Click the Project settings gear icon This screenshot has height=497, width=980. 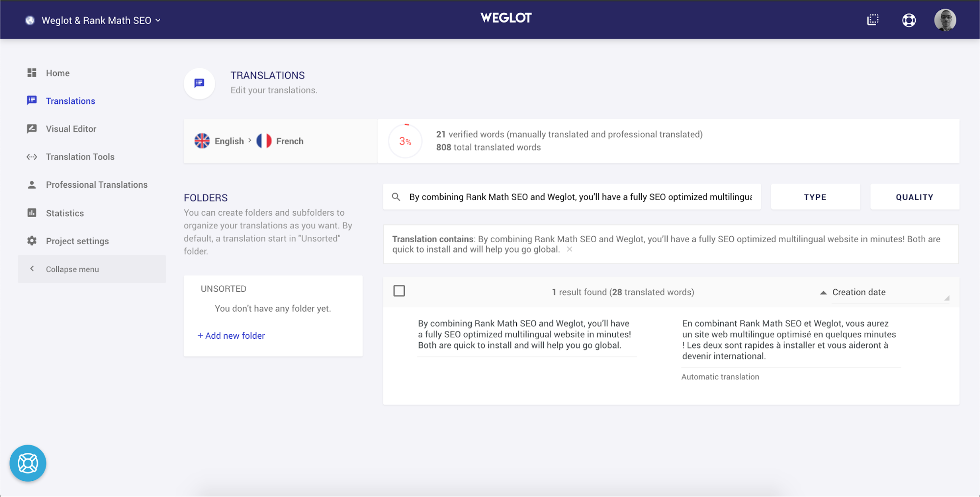click(32, 241)
